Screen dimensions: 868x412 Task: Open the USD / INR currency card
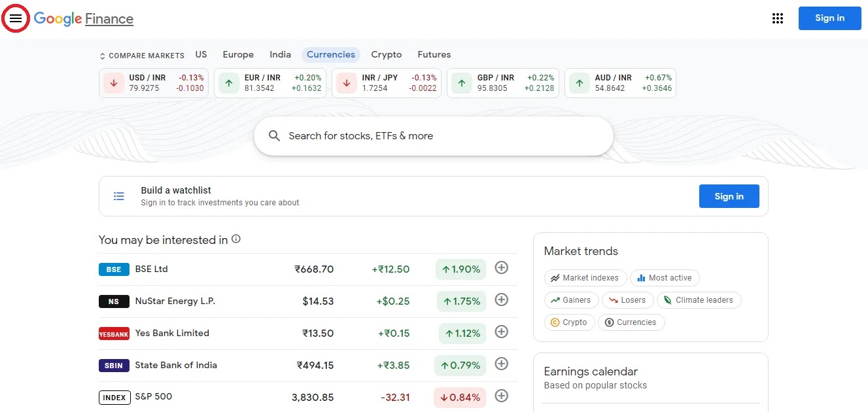(154, 83)
